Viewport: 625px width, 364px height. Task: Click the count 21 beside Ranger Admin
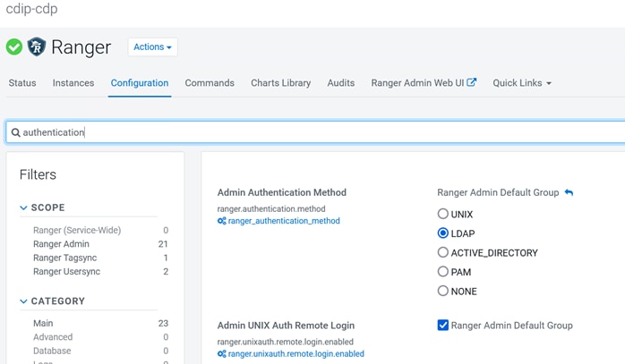coord(163,244)
